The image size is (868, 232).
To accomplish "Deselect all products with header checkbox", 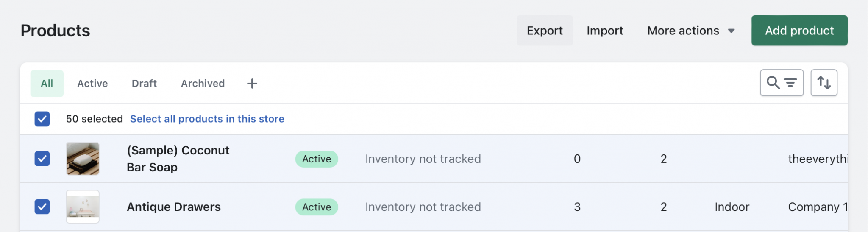I will click(42, 119).
